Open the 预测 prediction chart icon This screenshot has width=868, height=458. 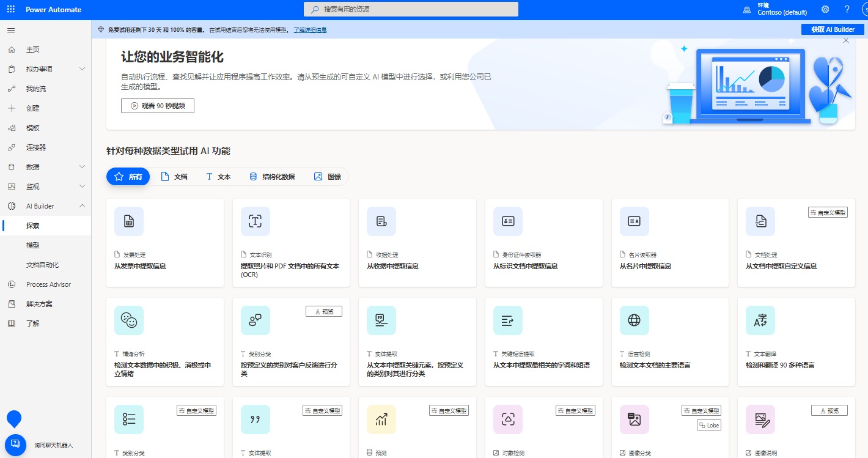[381, 419]
